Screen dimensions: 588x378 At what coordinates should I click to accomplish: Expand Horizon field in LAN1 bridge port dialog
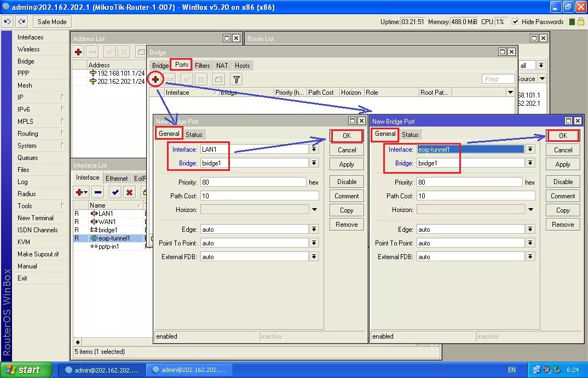(314, 209)
